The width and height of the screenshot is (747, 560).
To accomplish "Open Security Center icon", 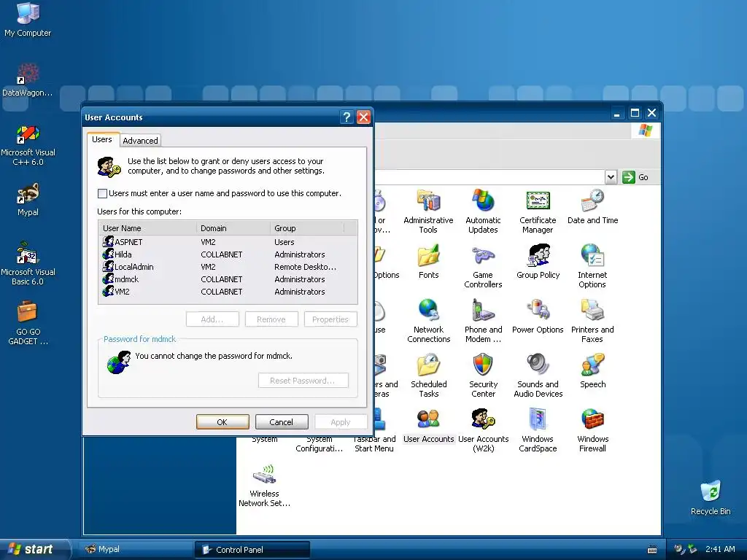I will point(483,376).
